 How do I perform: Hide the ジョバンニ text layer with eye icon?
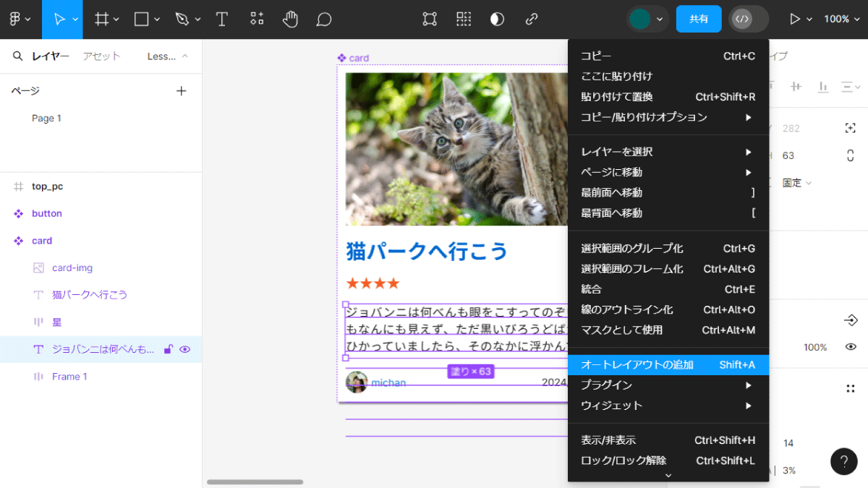[184, 349]
